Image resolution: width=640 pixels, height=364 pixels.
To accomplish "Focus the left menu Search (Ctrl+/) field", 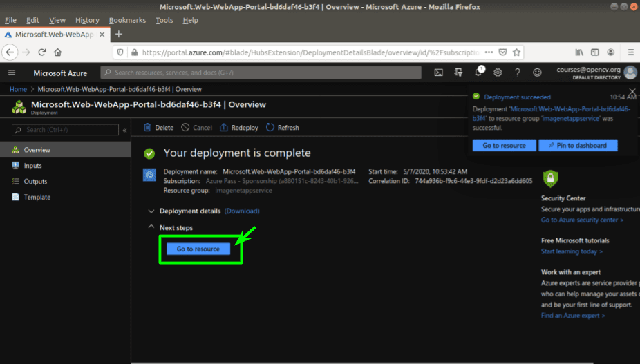I will pos(65,130).
